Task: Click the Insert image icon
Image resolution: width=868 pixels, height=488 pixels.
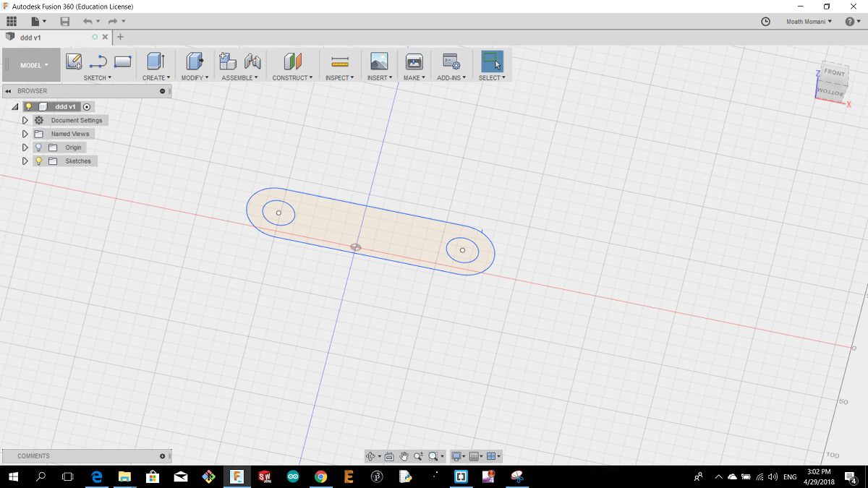Action: pyautogui.click(x=379, y=61)
